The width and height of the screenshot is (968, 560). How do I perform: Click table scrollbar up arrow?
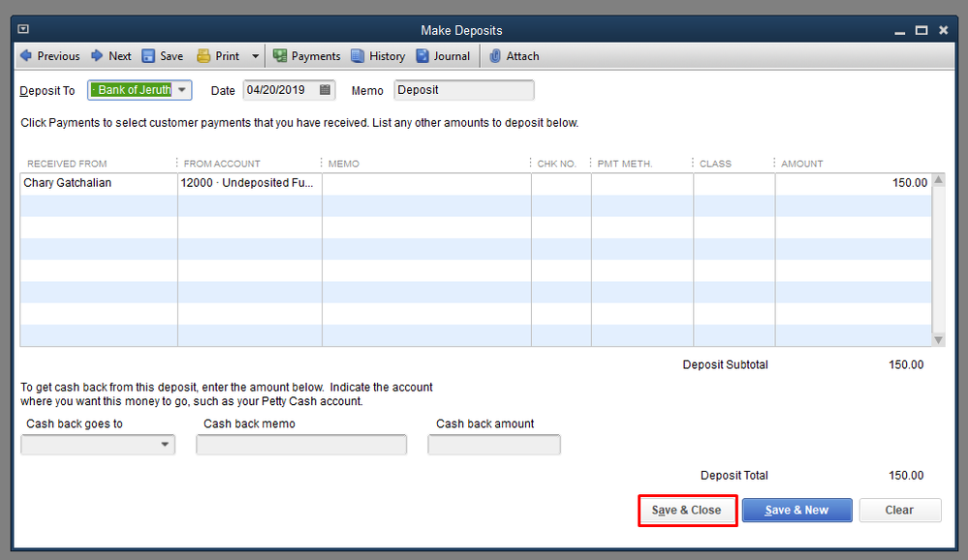938,180
